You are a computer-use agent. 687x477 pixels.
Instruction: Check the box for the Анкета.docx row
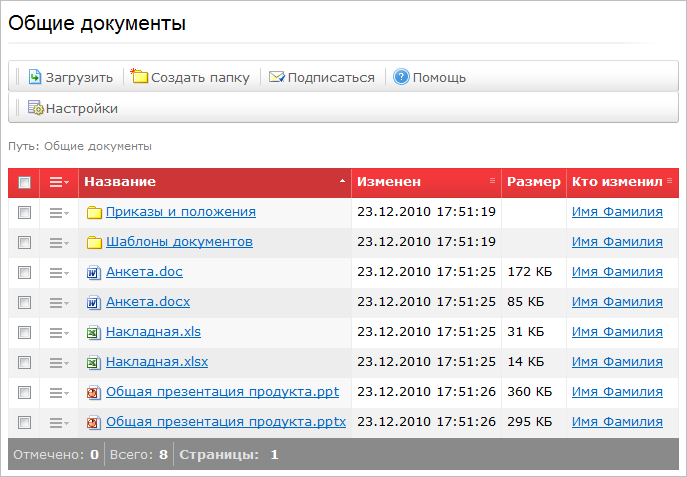click(25, 302)
